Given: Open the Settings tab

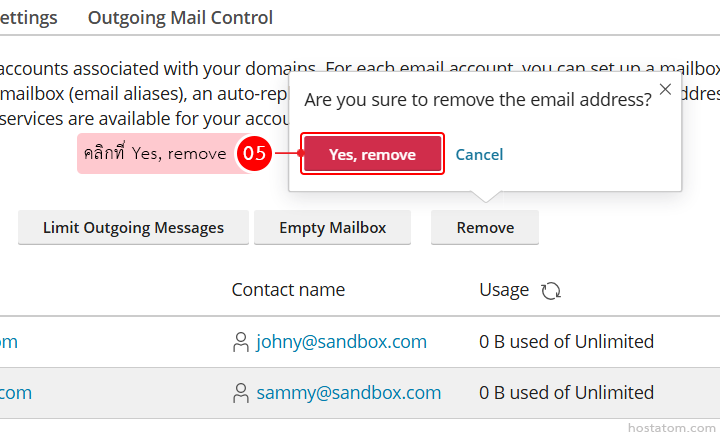Looking at the screenshot, I should click(28, 18).
